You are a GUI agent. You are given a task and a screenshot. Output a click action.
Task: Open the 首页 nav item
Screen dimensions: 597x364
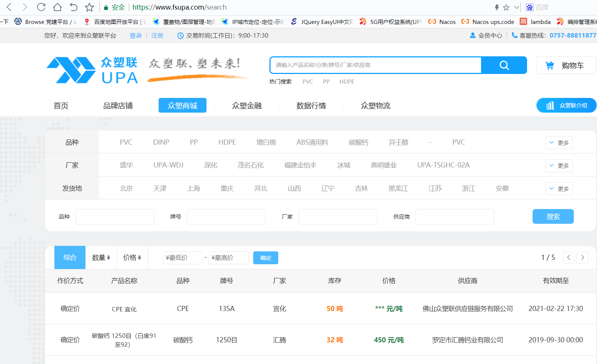click(x=61, y=106)
